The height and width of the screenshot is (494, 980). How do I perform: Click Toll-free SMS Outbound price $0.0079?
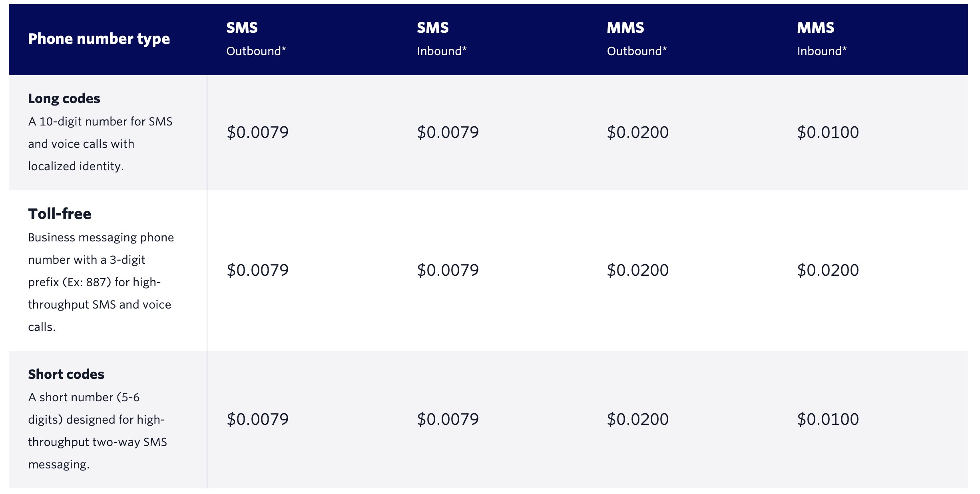pyautogui.click(x=257, y=270)
